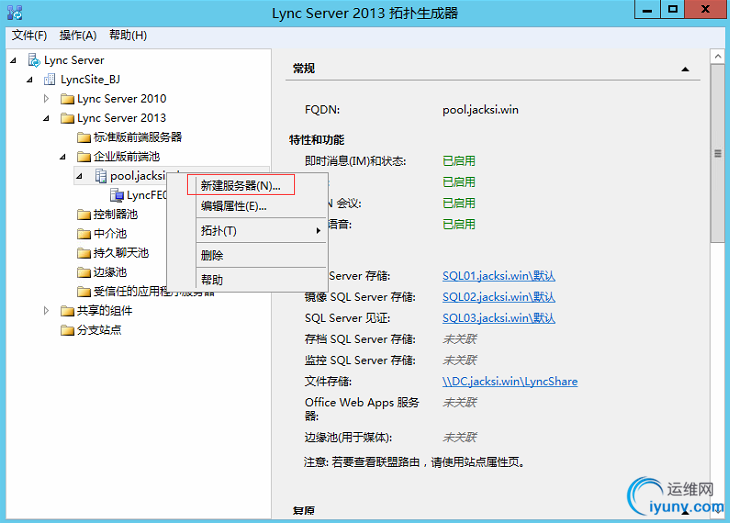Click the 文件存储 label
The width and height of the screenshot is (730, 523).
point(328,381)
